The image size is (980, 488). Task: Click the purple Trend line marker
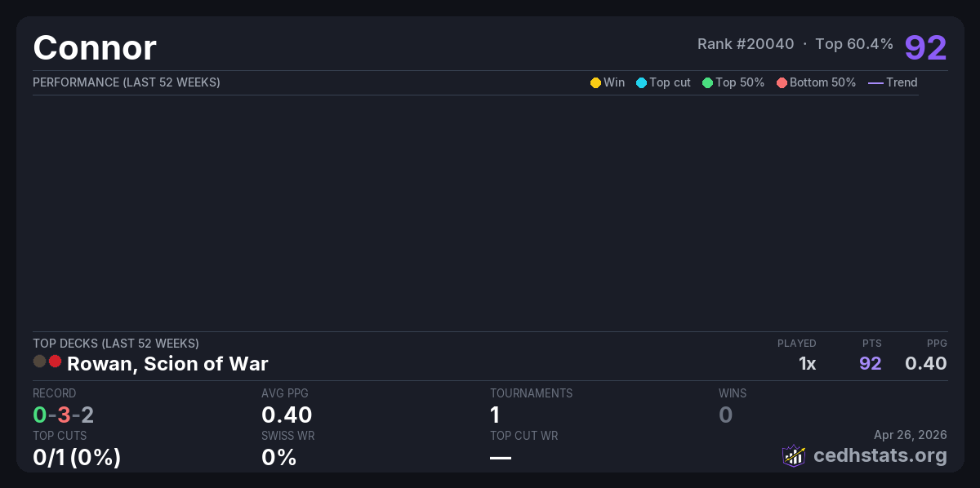[x=875, y=82]
